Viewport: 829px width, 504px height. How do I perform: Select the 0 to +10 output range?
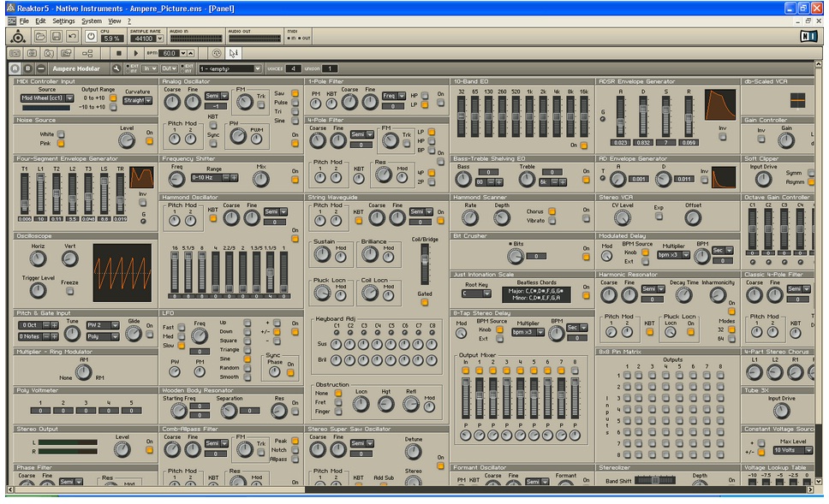[x=112, y=98]
